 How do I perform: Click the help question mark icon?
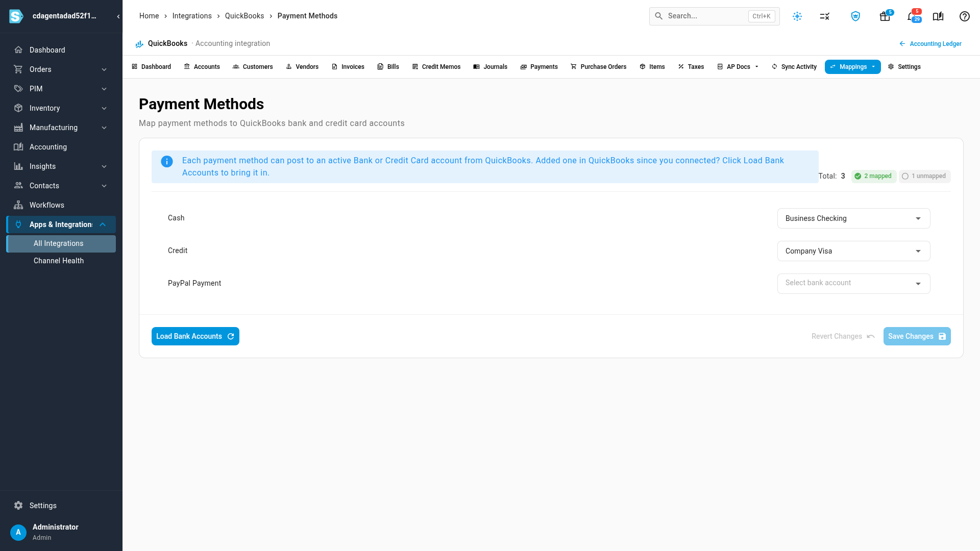click(x=965, y=16)
